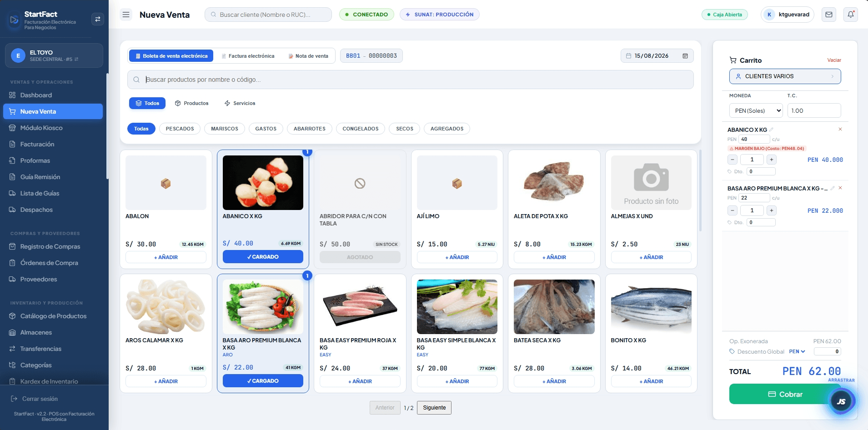Open the hamburger menu beside Nueva Venta
Image resolution: width=868 pixels, height=430 pixels.
(x=126, y=15)
